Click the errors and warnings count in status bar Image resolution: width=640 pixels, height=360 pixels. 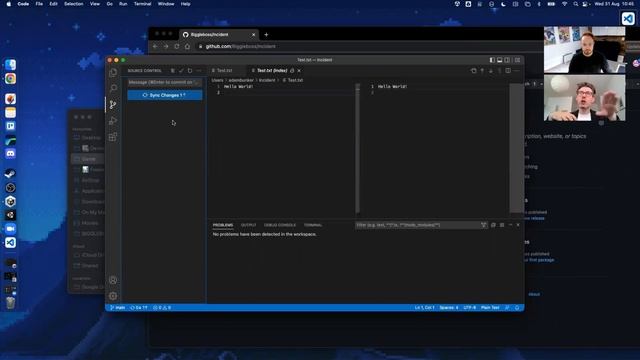point(162,308)
